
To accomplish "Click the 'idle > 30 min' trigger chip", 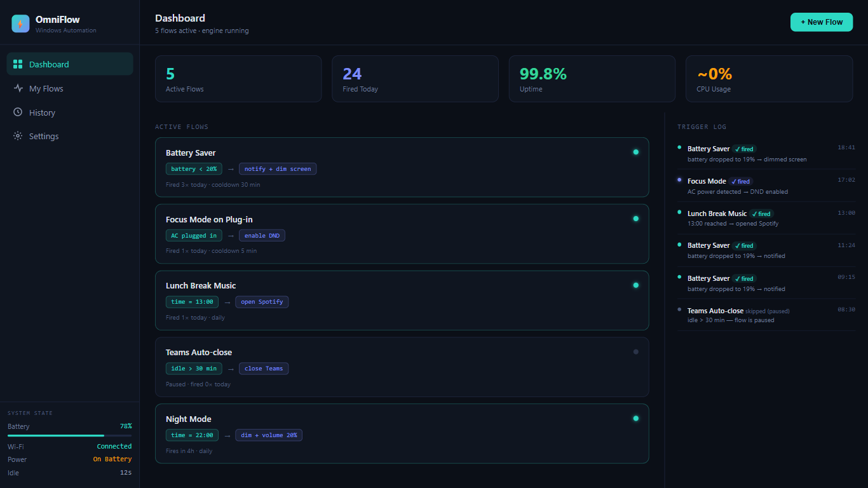I will (194, 369).
